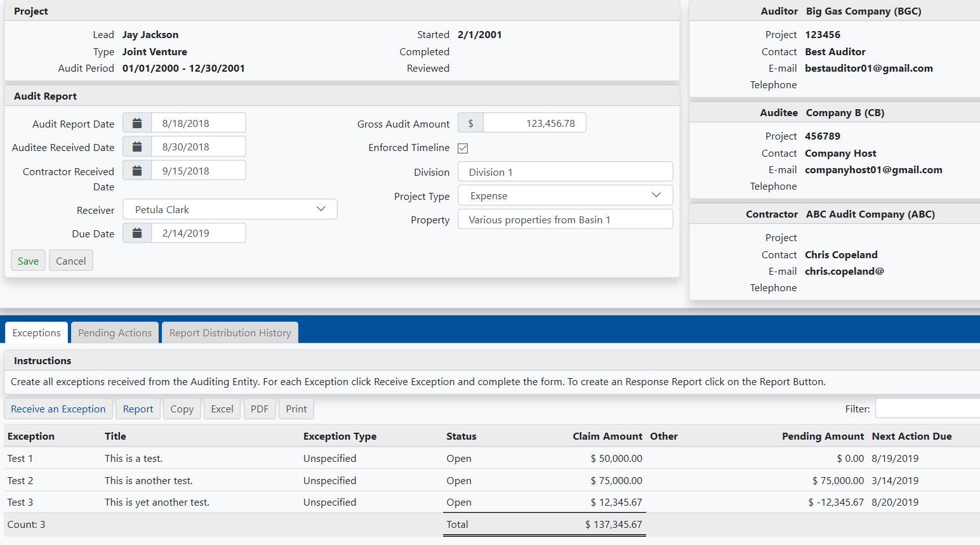Uncheck the Enforced Timeline checkbox

pyautogui.click(x=463, y=148)
